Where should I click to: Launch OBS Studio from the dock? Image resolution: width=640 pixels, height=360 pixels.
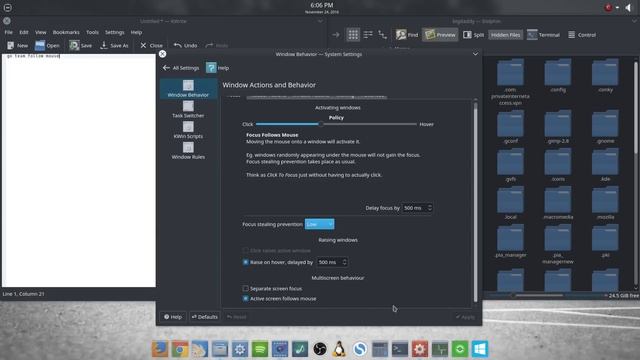pyautogui.click(x=320, y=349)
